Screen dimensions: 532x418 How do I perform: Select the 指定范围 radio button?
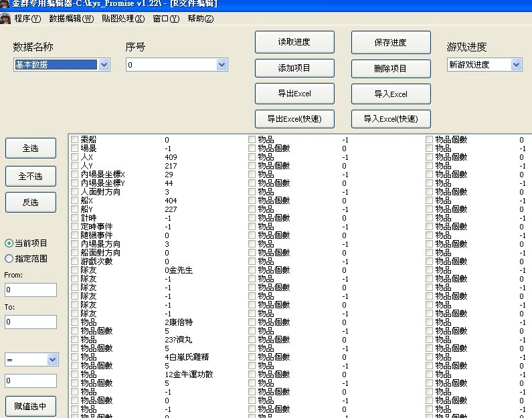(x=9, y=259)
